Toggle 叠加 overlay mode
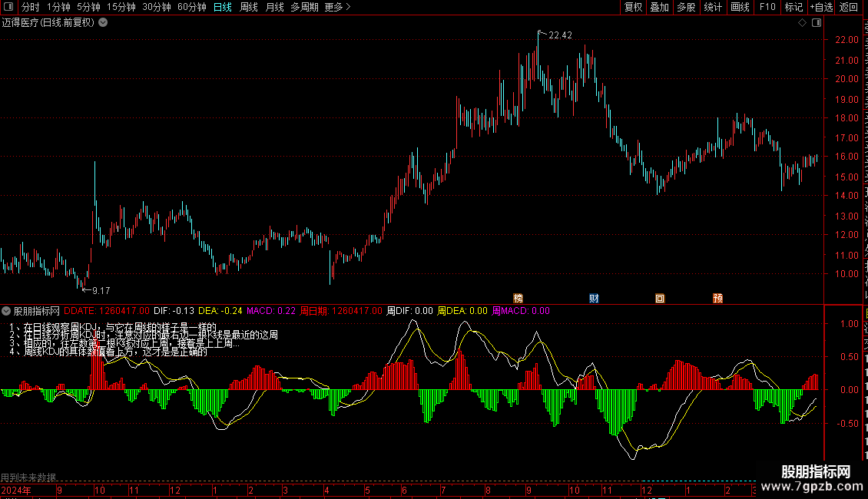This screenshot has width=868, height=499. point(659,7)
